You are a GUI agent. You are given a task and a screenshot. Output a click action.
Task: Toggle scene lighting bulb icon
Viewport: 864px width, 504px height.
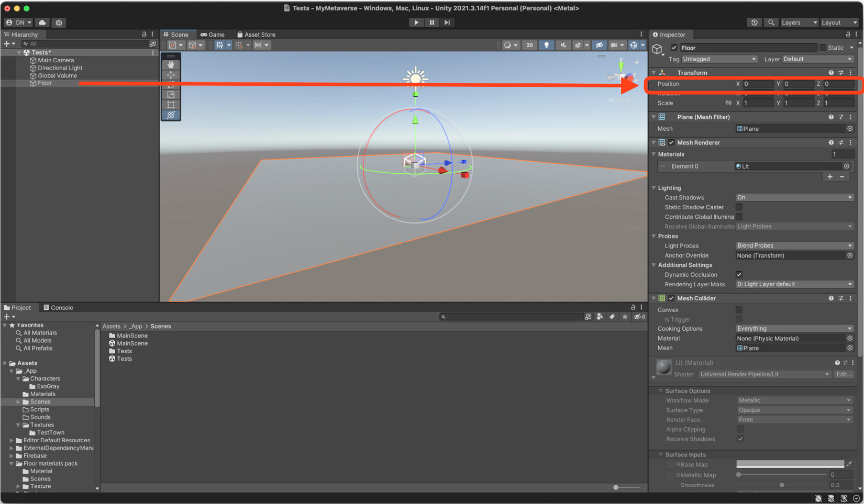pyautogui.click(x=546, y=45)
